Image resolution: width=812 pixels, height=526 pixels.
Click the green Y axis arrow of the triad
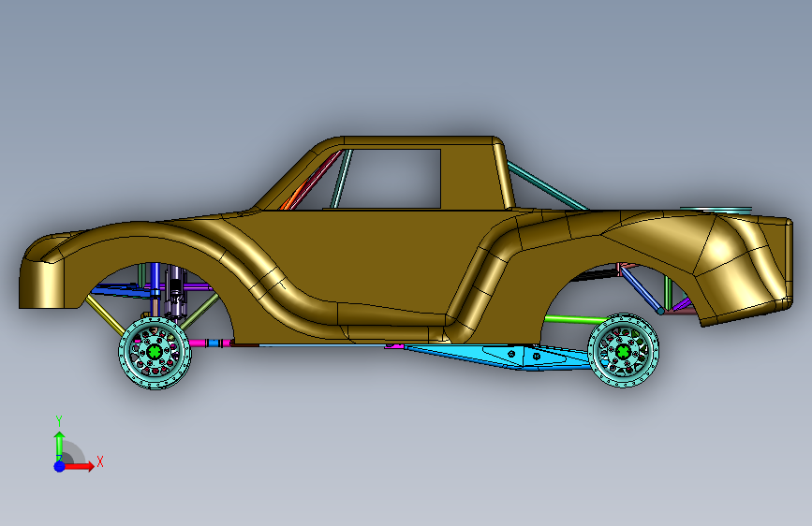coord(59,446)
